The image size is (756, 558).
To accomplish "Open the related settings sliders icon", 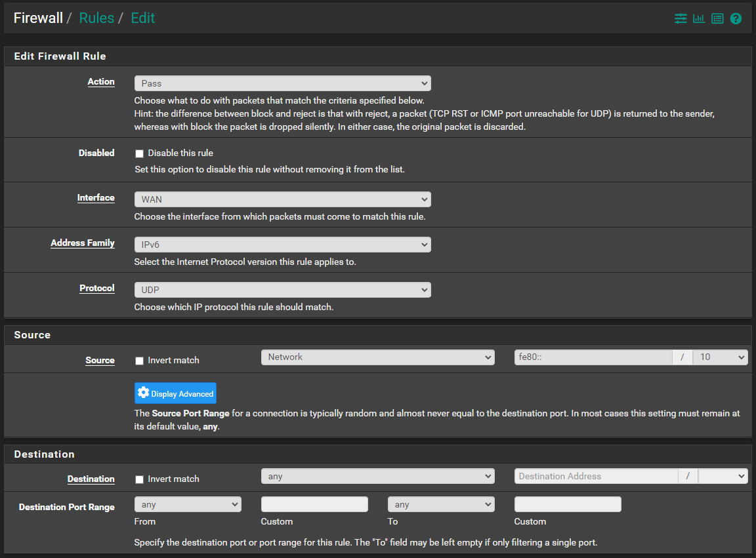I will [681, 19].
